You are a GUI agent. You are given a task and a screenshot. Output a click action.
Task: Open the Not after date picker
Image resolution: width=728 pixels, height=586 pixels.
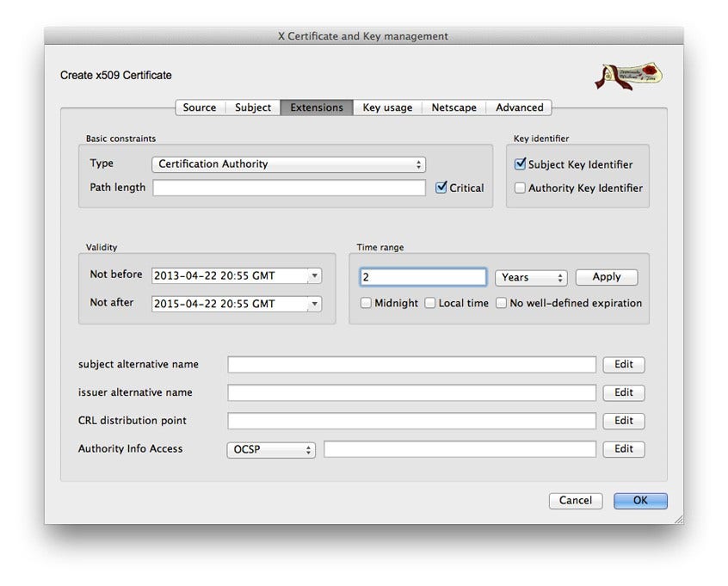(314, 303)
